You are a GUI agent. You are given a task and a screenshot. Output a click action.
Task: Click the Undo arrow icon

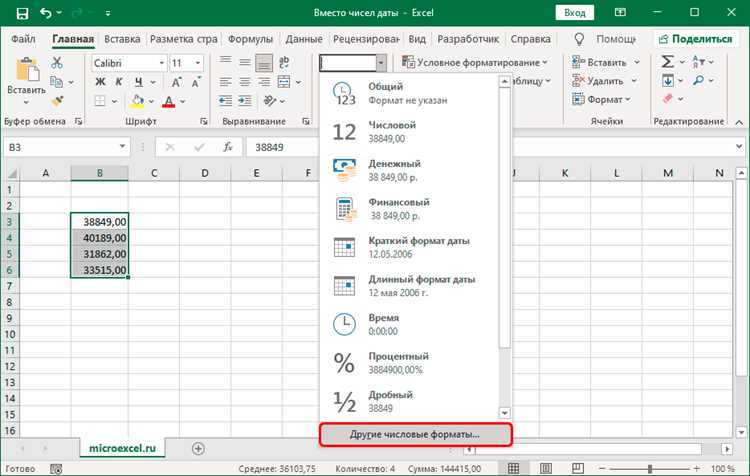pyautogui.click(x=46, y=13)
